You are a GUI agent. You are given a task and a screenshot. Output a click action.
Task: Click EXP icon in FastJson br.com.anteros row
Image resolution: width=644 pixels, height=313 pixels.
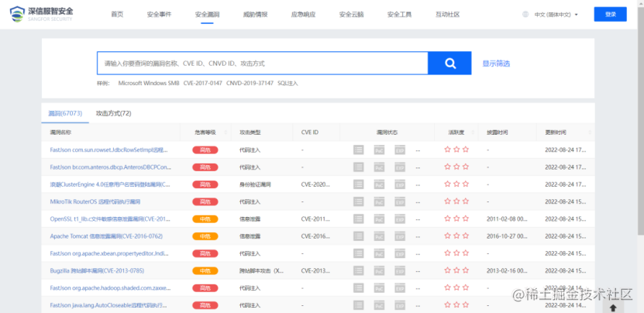[400, 167]
